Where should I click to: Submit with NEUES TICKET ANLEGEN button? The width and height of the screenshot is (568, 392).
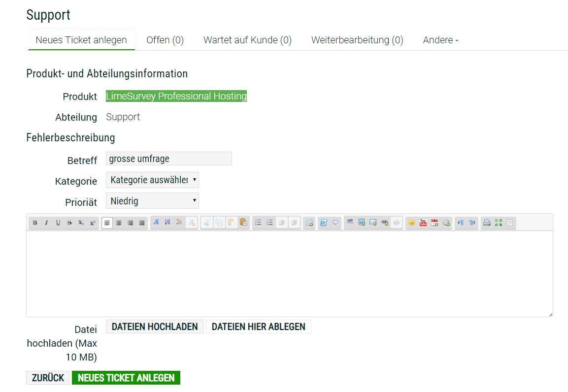[x=126, y=378]
